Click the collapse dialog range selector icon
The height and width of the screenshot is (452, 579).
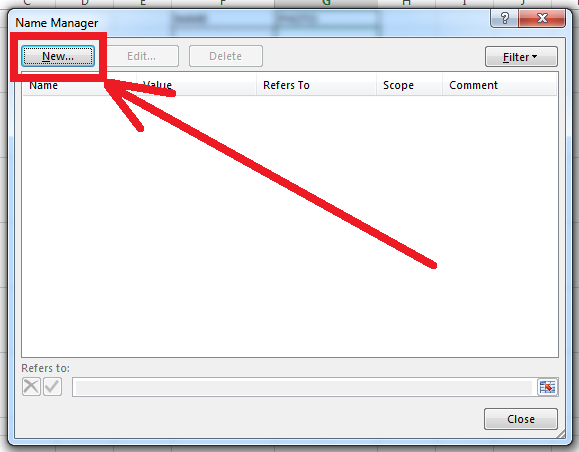pos(547,387)
